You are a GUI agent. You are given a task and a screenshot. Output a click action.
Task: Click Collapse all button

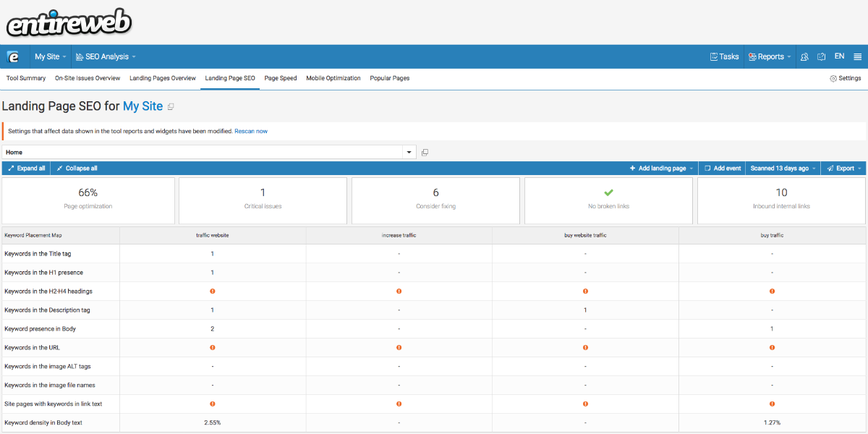[77, 168]
